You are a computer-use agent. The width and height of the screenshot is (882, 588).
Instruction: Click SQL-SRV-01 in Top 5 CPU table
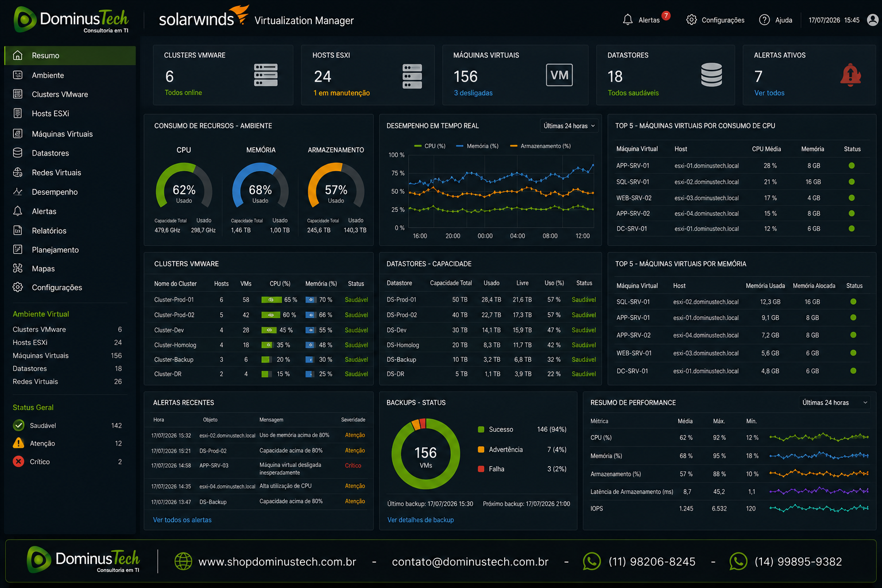(x=633, y=181)
